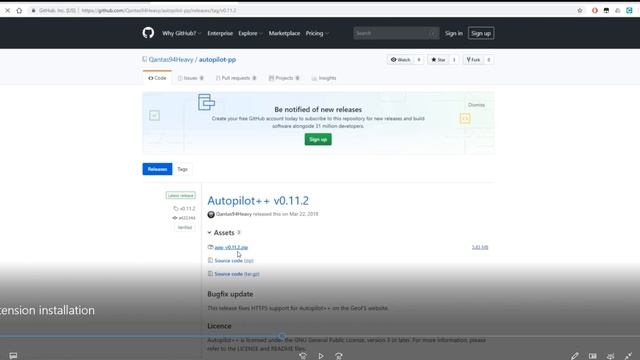Click the outlined Sign up button in the header

tap(481, 33)
